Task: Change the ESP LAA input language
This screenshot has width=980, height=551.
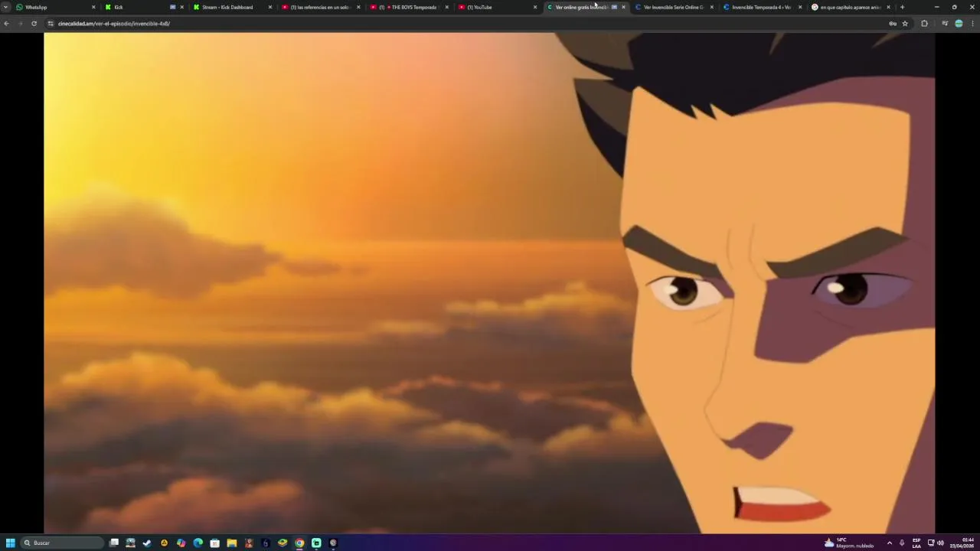Action: click(x=916, y=543)
